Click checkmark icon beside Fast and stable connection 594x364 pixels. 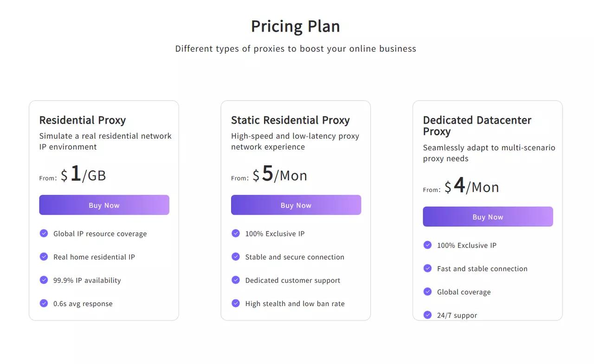tap(427, 268)
